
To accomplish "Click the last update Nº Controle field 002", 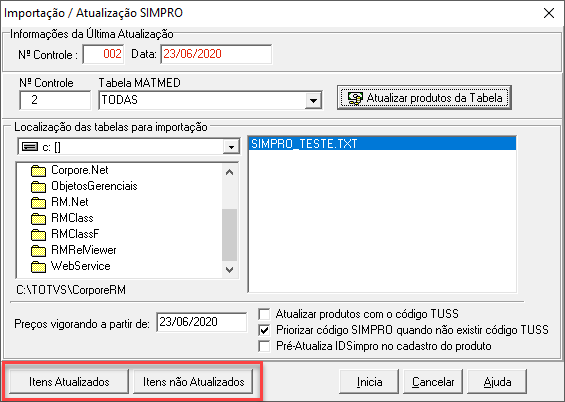I will tap(103, 54).
